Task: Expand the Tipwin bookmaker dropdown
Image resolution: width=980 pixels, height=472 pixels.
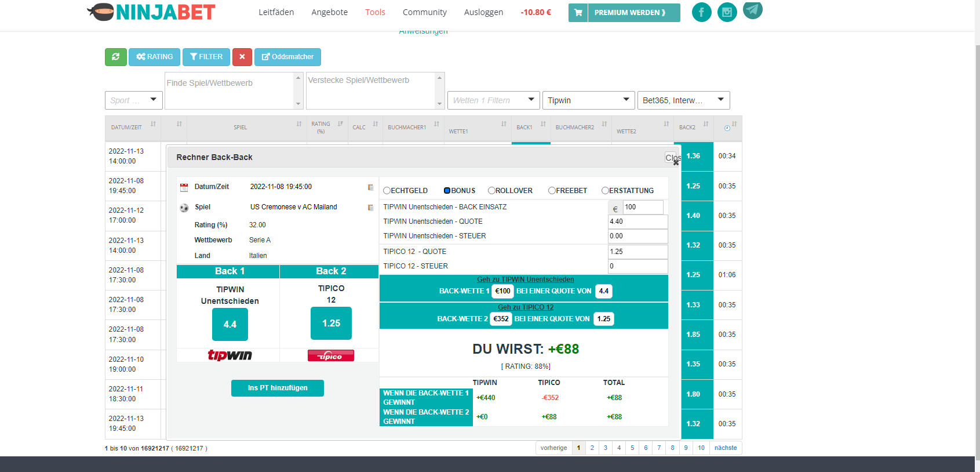Action: point(589,100)
